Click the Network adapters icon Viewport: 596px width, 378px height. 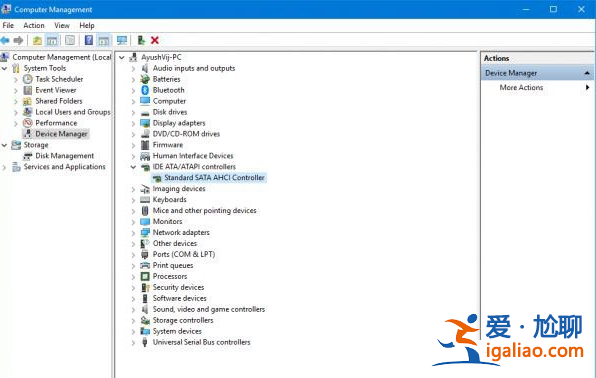coord(145,232)
